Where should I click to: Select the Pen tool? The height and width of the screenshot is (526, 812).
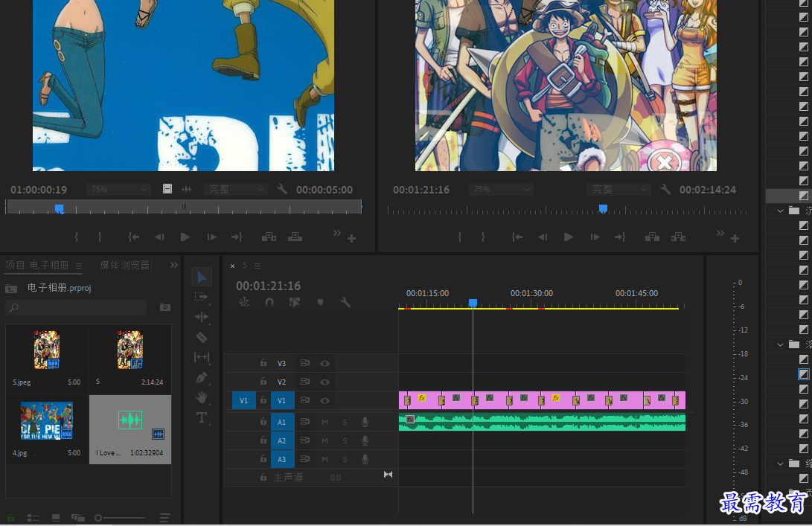coord(202,378)
